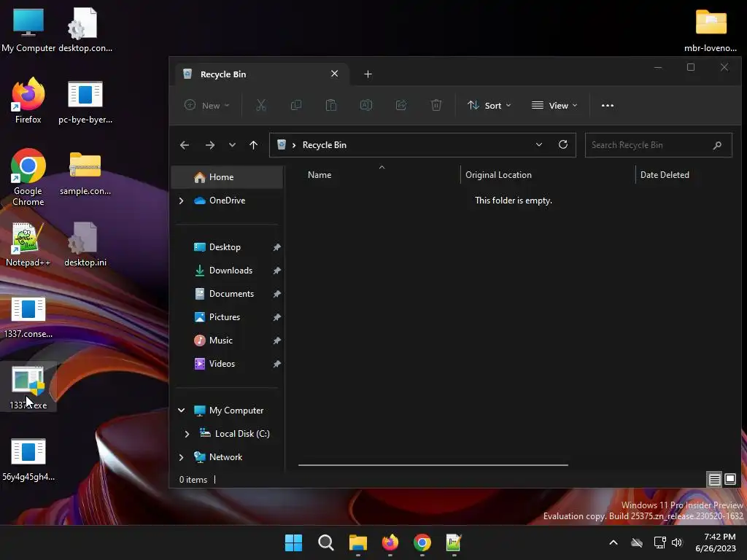This screenshot has width=747, height=560.
Task: Open the Sort dropdown menu
Action: pos(489,105)
